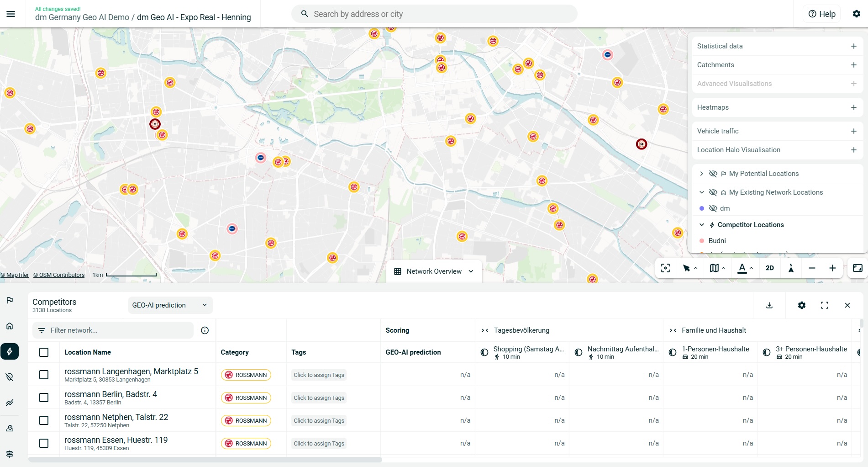Open the signpost sidebar icon

10,454
